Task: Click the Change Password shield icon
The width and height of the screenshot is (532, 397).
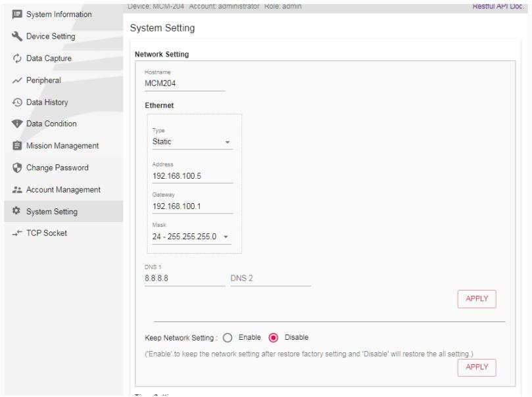Action: [17, 168]
